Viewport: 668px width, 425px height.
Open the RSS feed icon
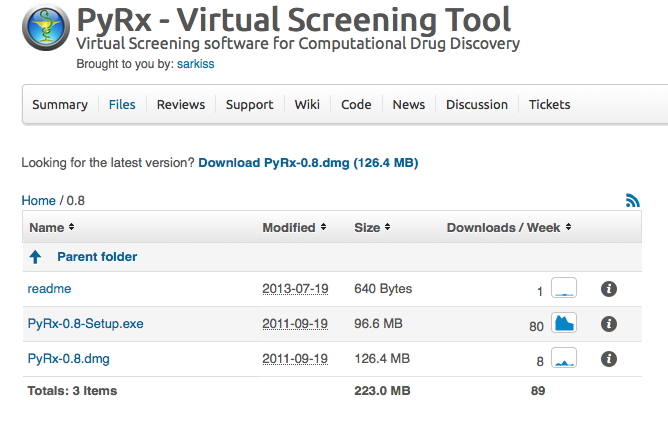point(633,200)
